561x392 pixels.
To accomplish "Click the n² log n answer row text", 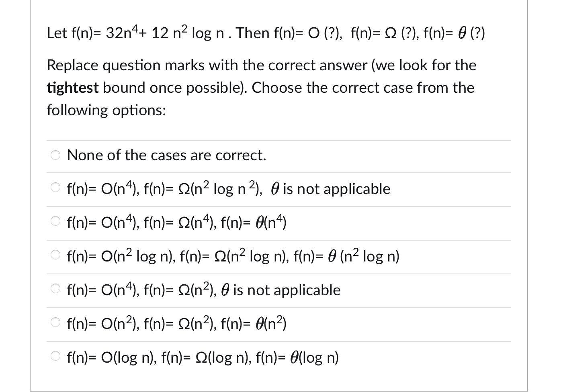I will 232,256.
